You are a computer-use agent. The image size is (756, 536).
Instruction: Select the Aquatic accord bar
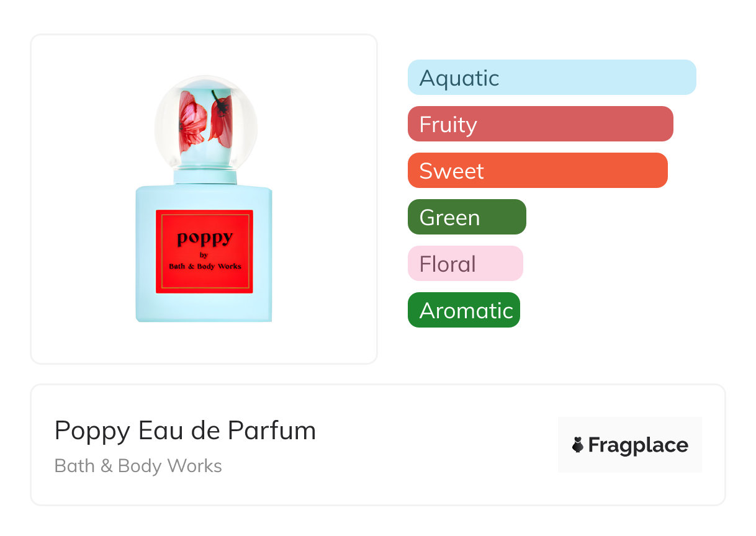(551, 78)
